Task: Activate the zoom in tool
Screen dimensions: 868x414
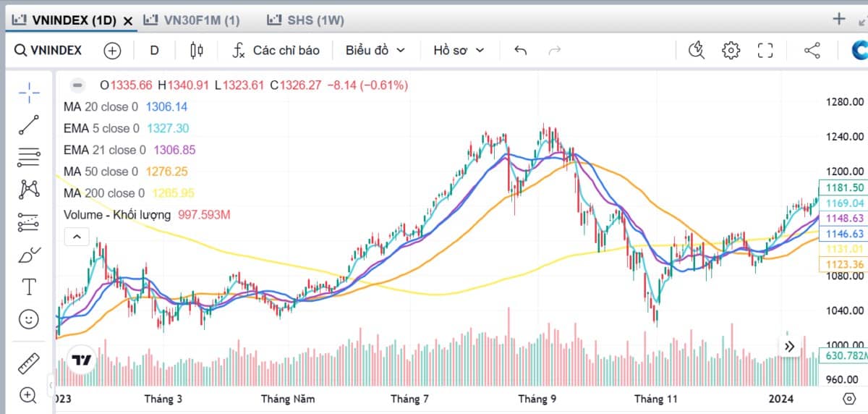Action: [x=29, y=394]
